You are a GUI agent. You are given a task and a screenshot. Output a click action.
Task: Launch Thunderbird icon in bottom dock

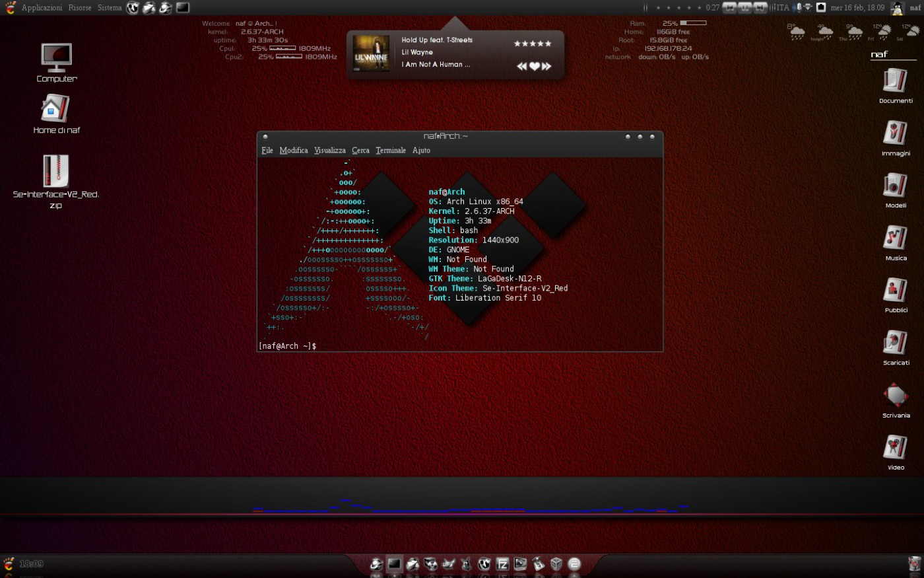click(412, 564)
